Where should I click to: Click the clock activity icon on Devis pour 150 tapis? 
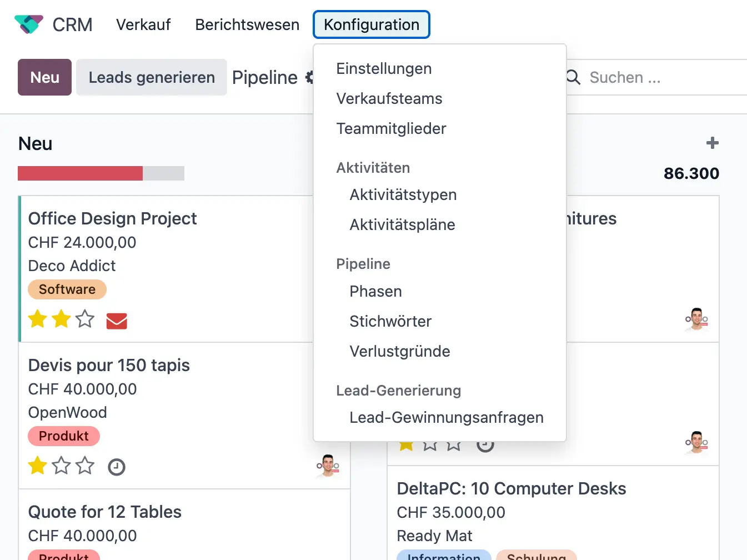pos(116,467)
